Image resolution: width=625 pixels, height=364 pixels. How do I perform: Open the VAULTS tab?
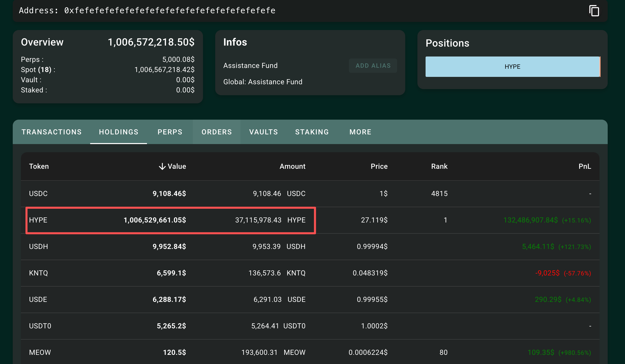(264, 132)
